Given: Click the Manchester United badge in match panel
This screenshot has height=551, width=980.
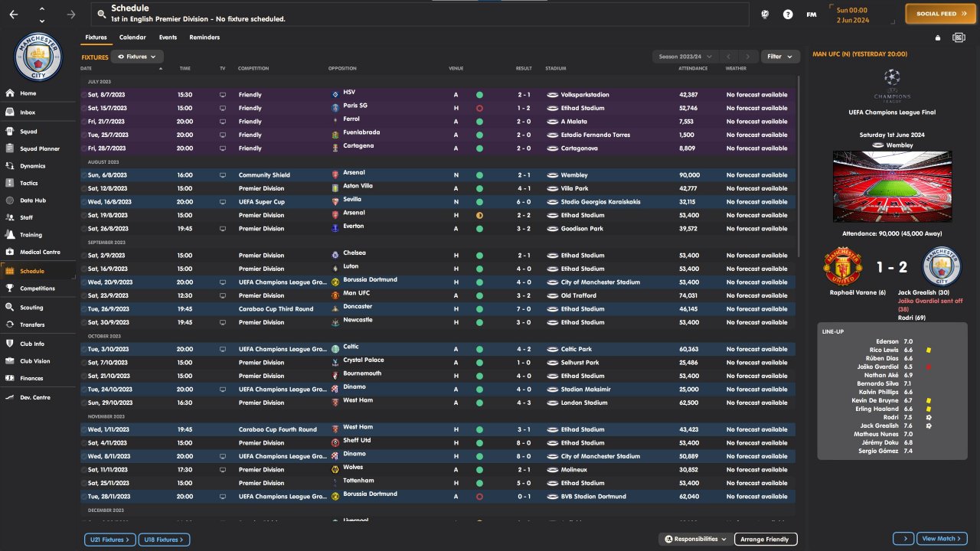Looking at the screenshot, I should (x=843, y=266).
